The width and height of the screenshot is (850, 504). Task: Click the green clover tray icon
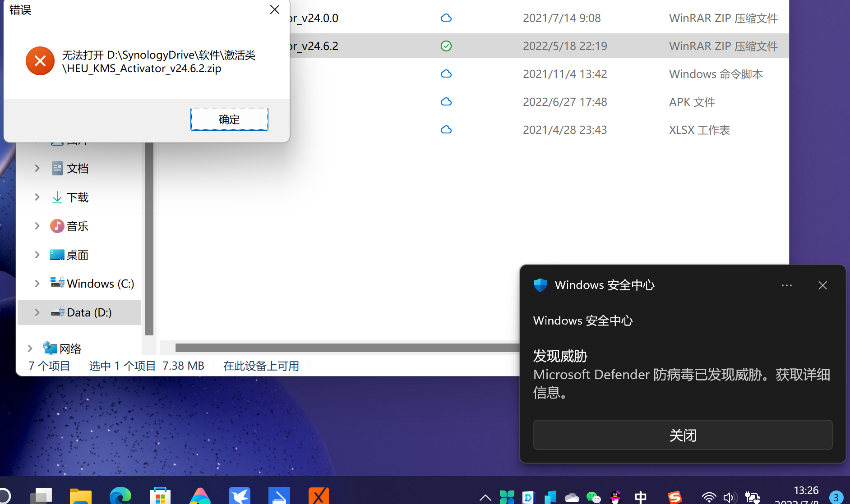(507, 498)
